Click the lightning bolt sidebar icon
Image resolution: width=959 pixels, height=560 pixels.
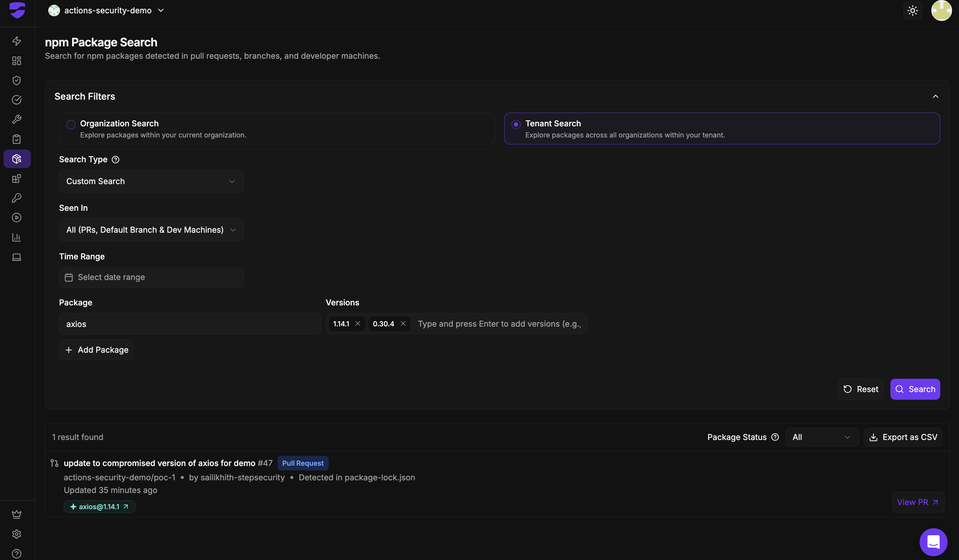(x=17, y=41)
